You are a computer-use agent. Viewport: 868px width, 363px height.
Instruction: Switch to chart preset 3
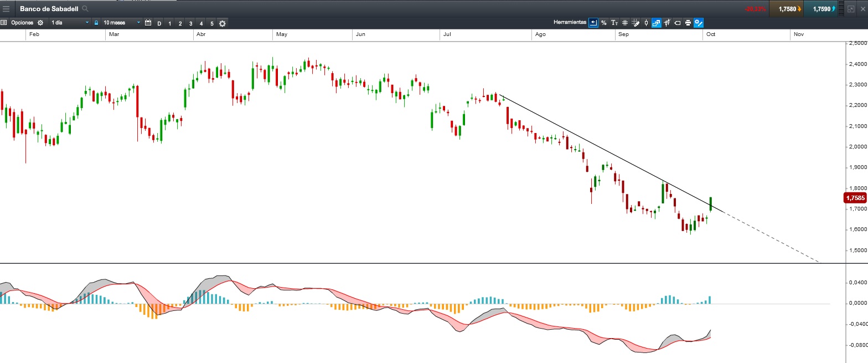coord(190,23)
